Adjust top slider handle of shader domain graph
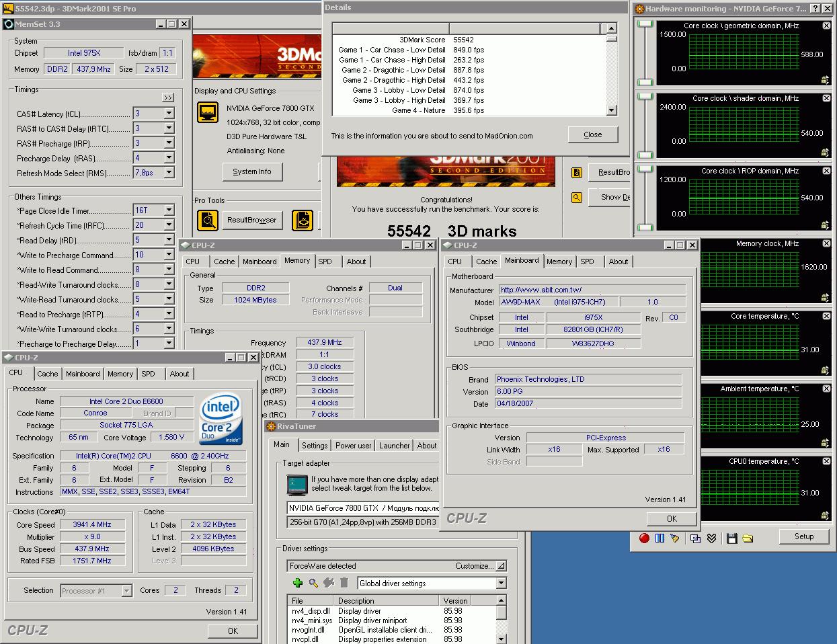 pos(645,97)
